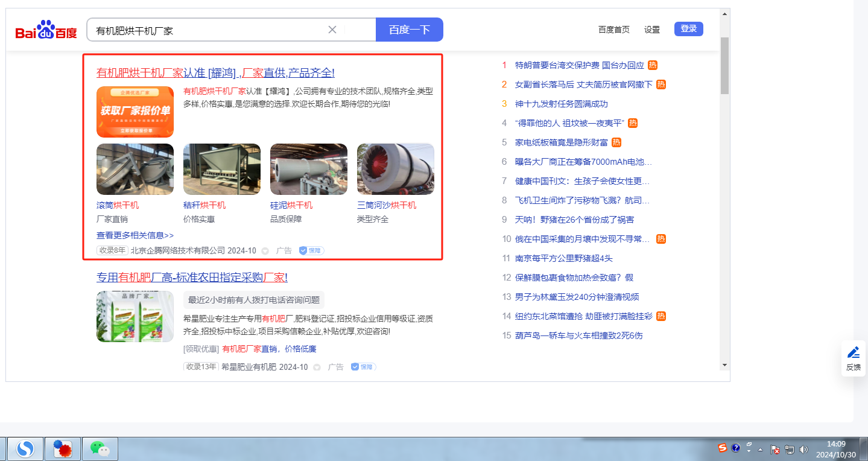The height and width of the screenshot is (461, 868).
Task: Click the 热 badge beside 女副省长落马后
Action: click(661, 84)
